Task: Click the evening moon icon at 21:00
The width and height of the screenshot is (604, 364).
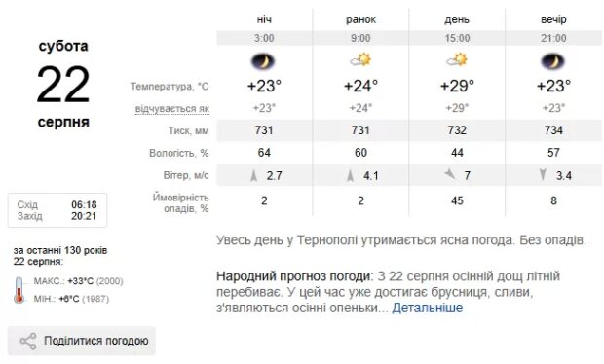Action: [x=552, y=61]
